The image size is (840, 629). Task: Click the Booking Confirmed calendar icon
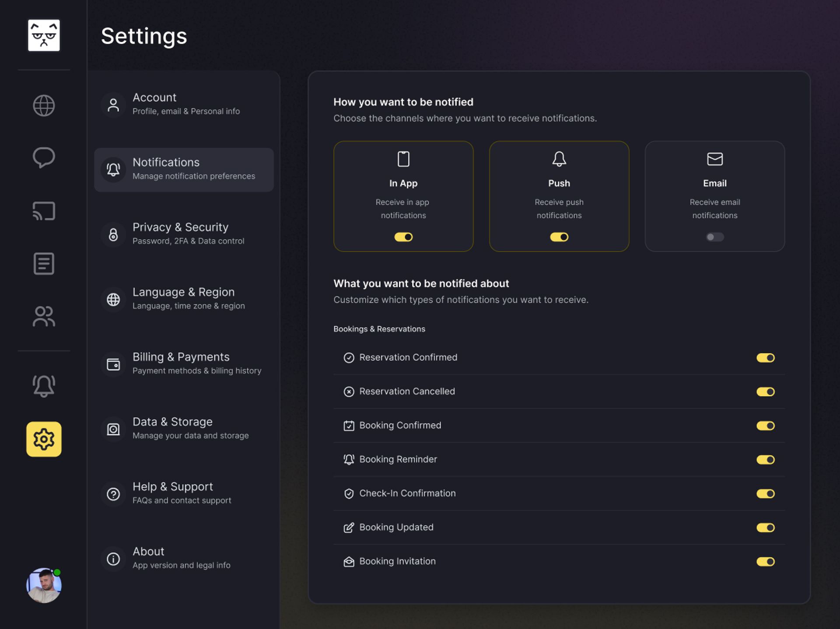coord(349,426)
